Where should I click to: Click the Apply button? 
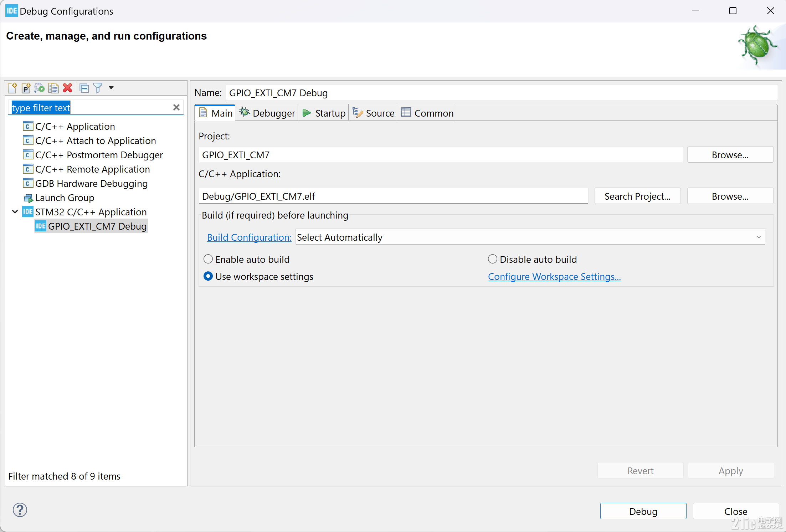click(x=731, y=471)
